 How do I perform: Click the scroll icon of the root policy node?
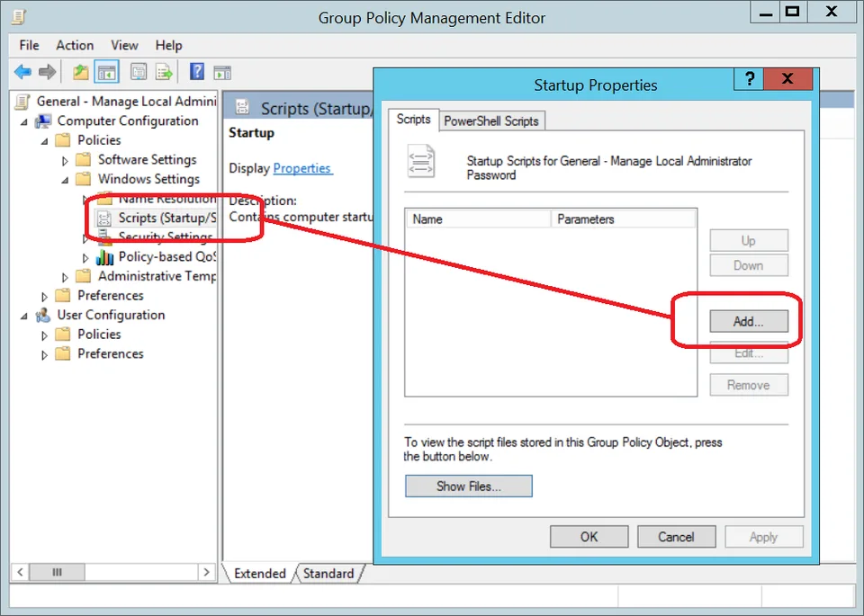(x=22, y=102)
